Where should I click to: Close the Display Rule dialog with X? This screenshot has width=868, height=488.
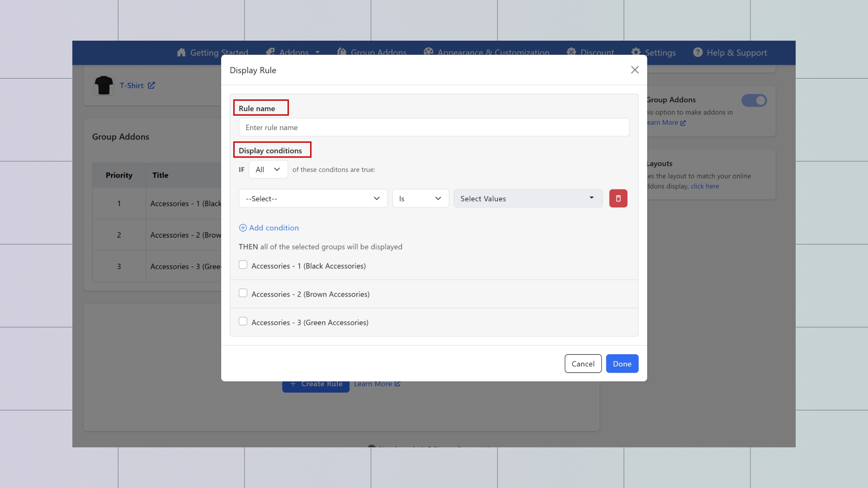click(635, 70)
